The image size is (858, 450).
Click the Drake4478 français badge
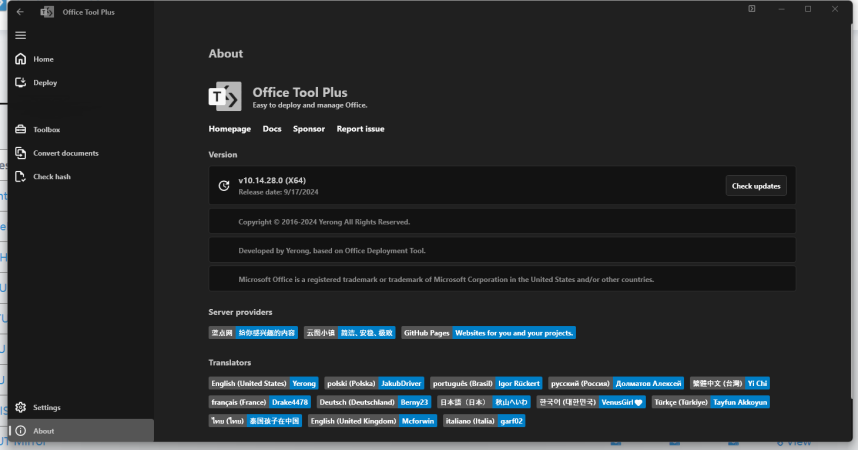pyautogui.click(x=260, y=402)
